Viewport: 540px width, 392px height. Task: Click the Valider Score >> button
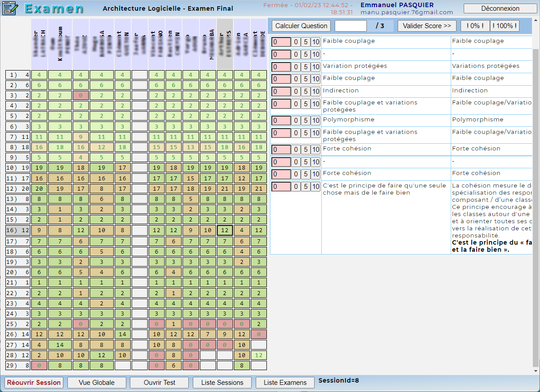(427, 26)
